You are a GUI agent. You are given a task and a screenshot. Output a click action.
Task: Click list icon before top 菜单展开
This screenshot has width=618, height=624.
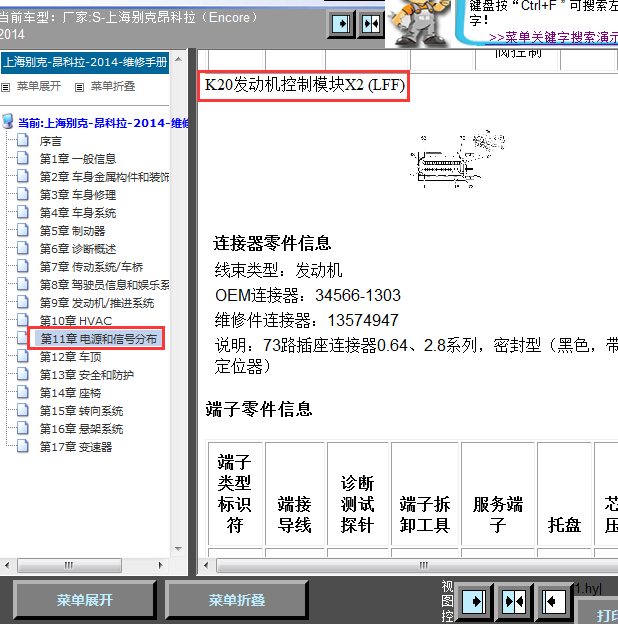pos(6,87)
